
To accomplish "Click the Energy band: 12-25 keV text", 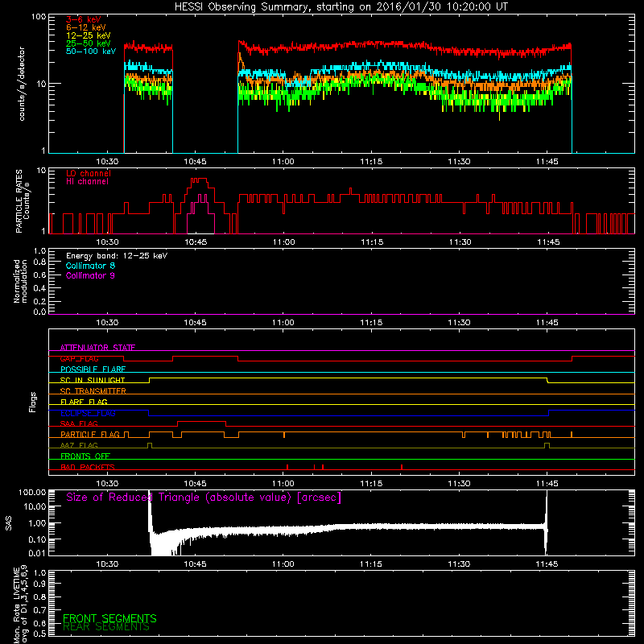I will [117, 256].
